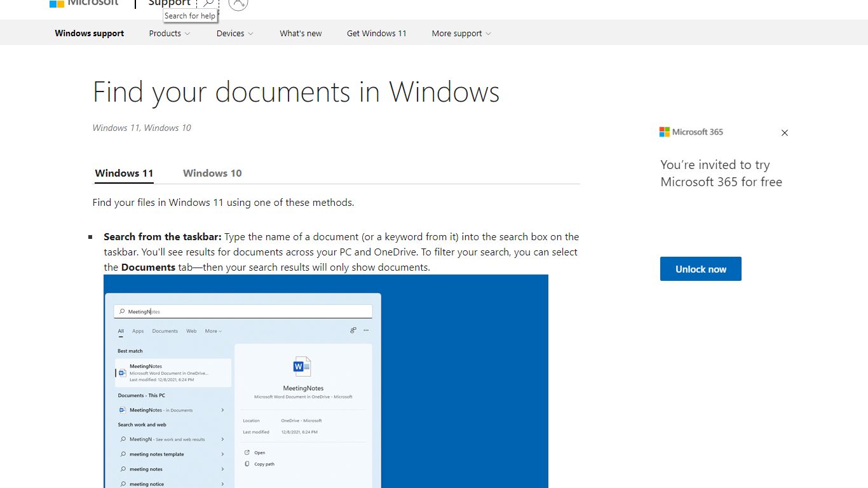Click the bold 'Documents' word in the paragraph
Image resolution: width=868 pixels, height=488 pixels.
coord(148,268)
